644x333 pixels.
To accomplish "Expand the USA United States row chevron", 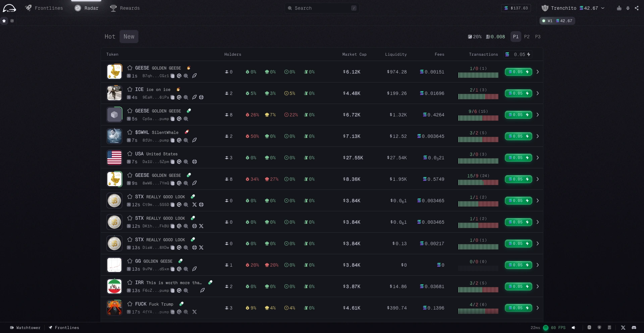I will click(537, 158).
